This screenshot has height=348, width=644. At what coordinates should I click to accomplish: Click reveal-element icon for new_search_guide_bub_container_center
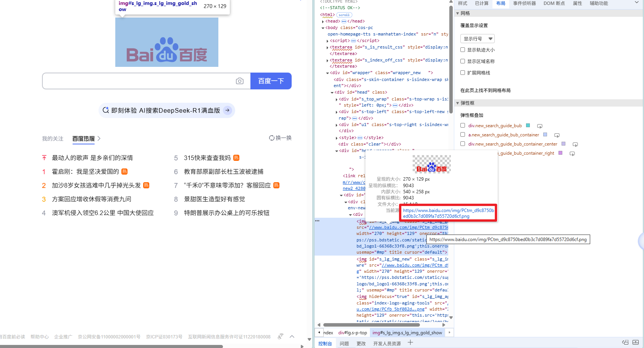575,144
